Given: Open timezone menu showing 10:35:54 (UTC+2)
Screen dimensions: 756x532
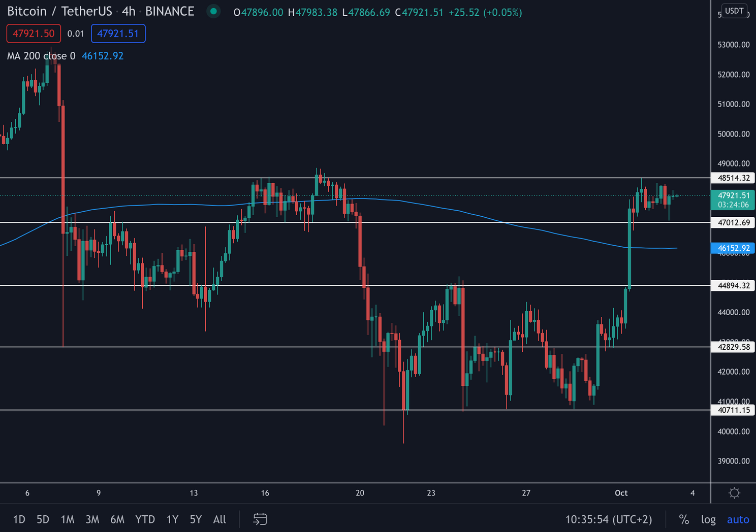Looking at the screenshot, I should click(609, 519).
